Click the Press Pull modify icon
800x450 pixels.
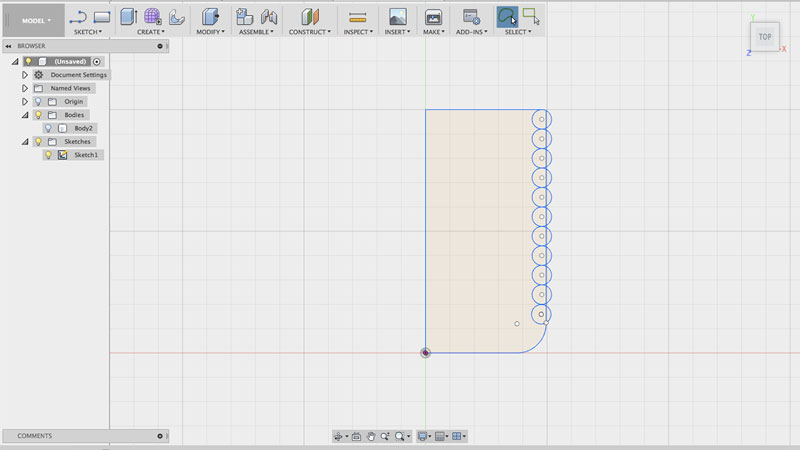pyautogui.click(x=210, y=17)
